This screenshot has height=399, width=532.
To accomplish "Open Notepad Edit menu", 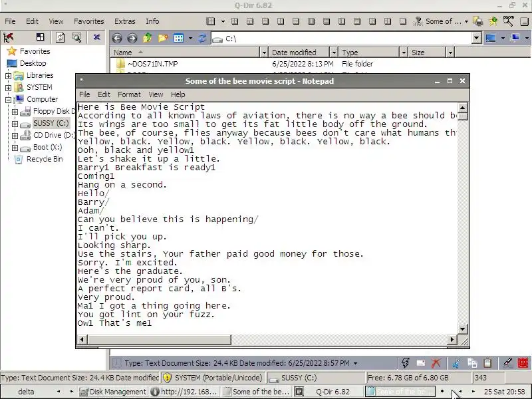I will (104, 94).
